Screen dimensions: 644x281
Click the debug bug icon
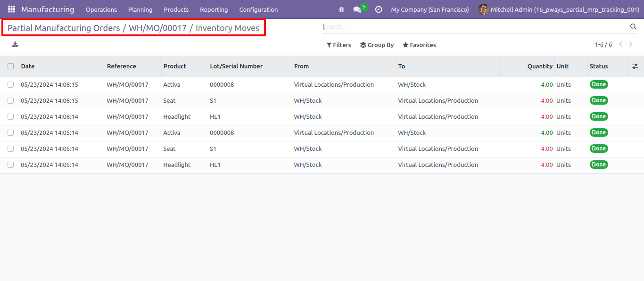click(341, 9)
